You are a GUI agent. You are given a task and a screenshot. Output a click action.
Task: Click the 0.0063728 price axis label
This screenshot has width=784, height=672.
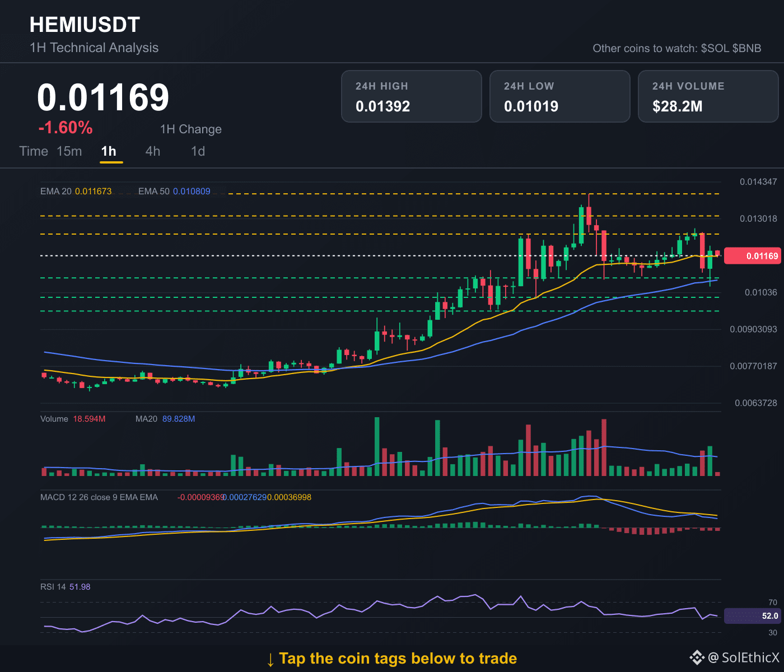coord(756,403)
